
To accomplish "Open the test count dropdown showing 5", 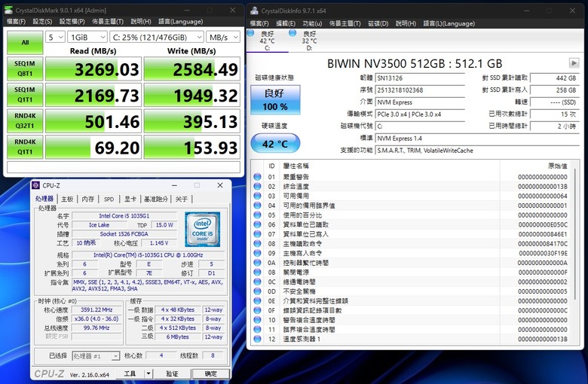I will tap(55, 37).
